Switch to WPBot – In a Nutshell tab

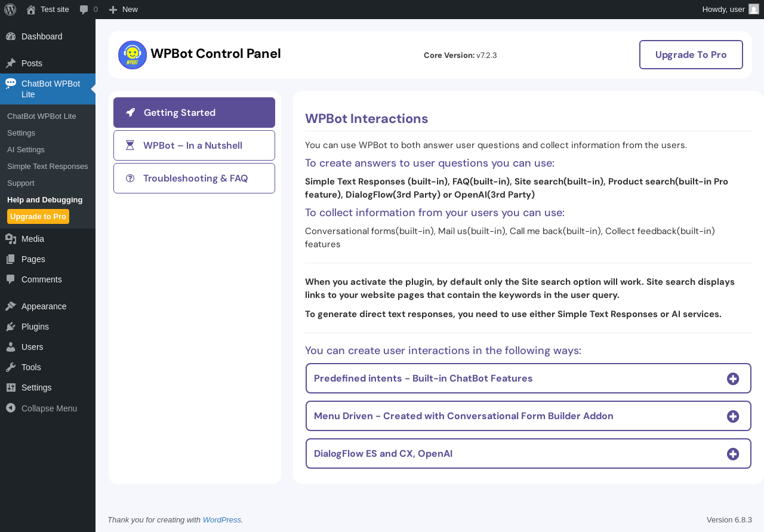point(194,146)
